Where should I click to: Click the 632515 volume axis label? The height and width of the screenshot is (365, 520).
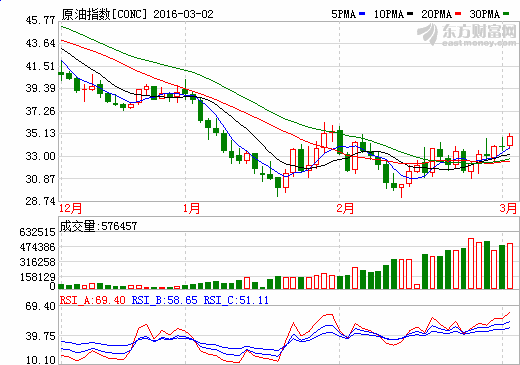(x=37, y=232)
